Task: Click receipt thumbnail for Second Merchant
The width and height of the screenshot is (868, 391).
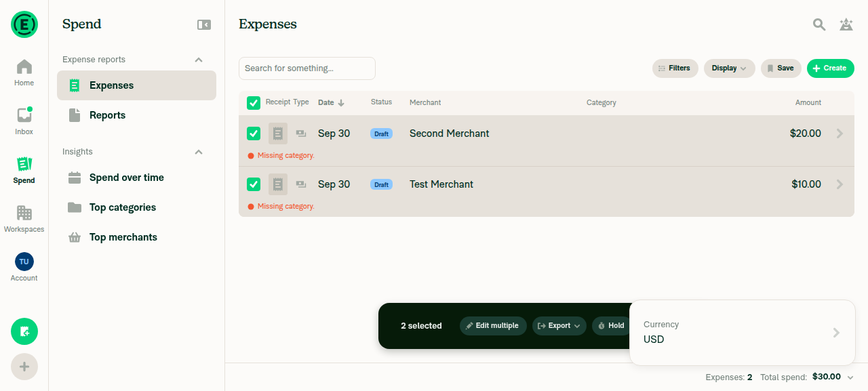Action: pos(278,133)
